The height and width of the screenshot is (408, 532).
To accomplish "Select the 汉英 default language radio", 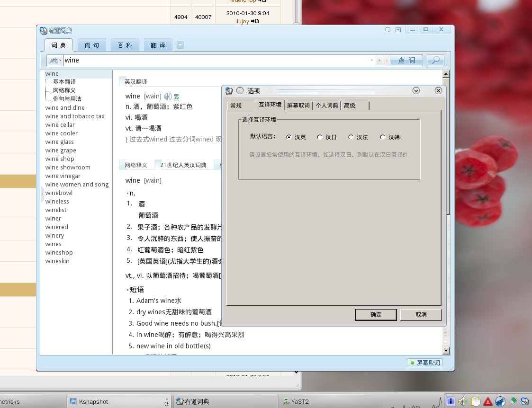I will (x=289, y=137).
